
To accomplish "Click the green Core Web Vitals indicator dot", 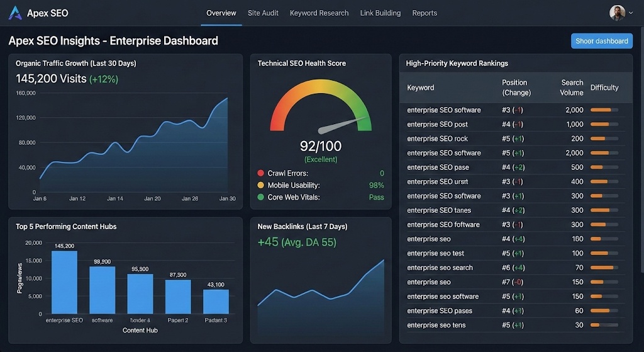I will [x=261, y=197].
